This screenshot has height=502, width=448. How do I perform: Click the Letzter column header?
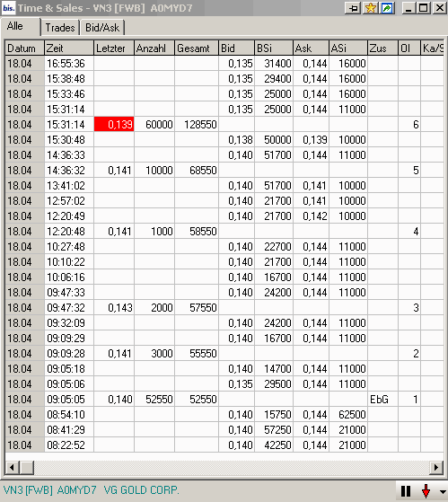(114, 48)
